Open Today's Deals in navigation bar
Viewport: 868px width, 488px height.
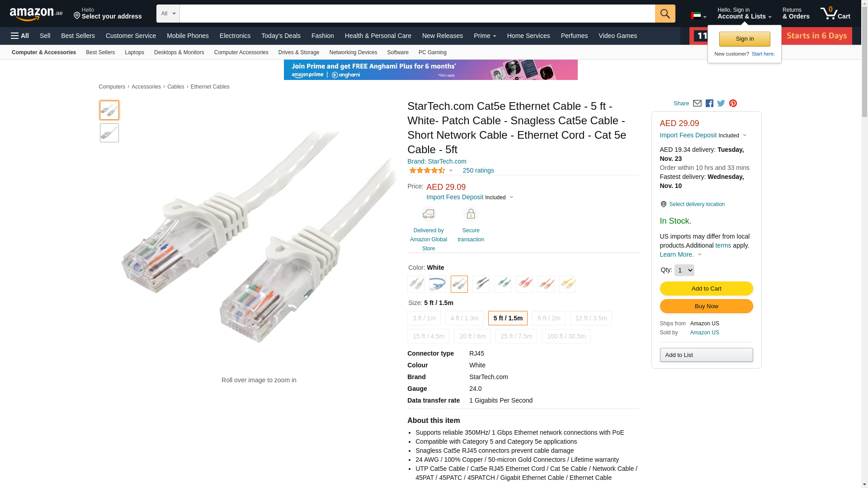coord(281,36)
